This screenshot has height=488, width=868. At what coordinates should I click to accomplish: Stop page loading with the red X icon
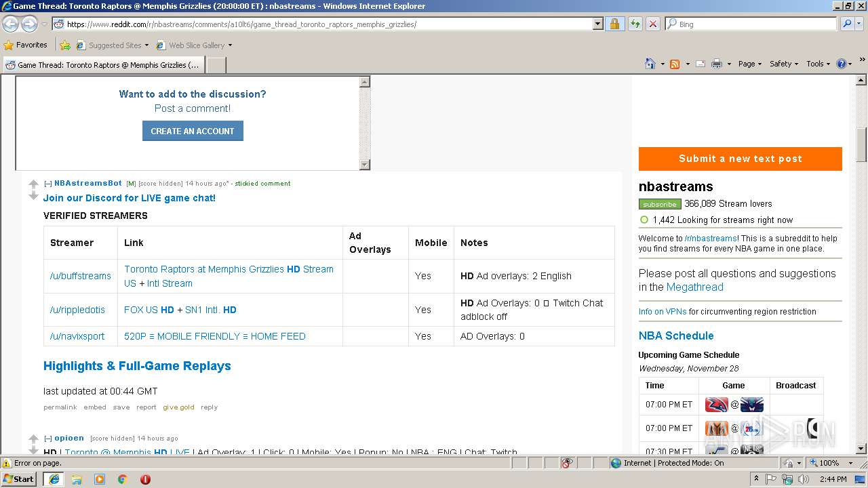point(652,24)
